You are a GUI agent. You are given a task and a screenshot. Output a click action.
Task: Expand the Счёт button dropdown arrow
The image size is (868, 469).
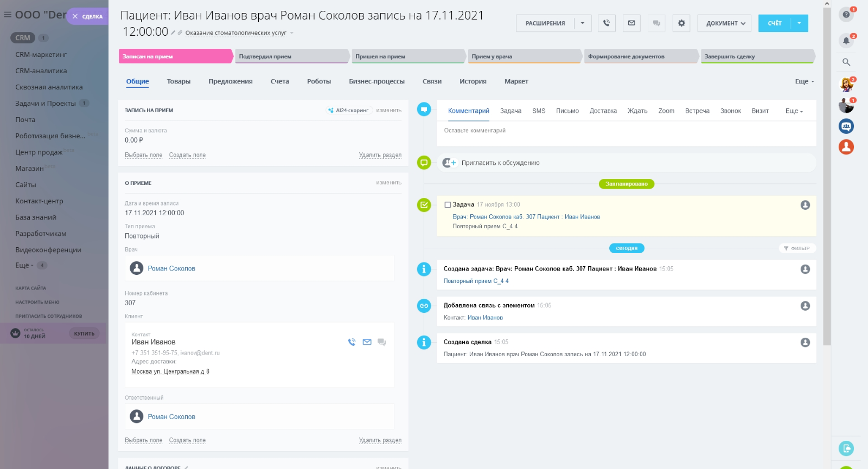click(x=799, y=23)
